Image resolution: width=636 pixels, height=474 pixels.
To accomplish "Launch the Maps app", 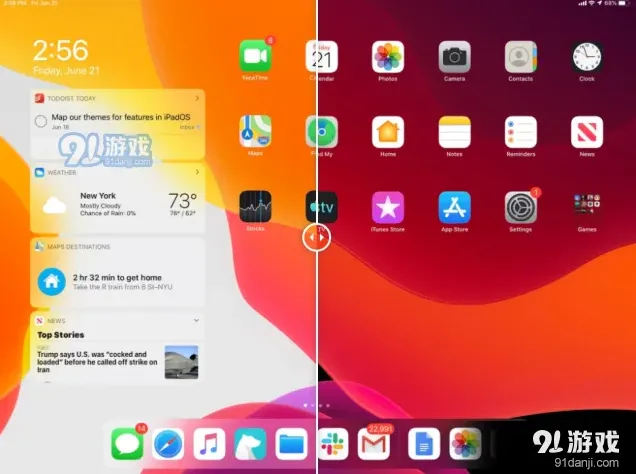I will click(x=255, y=132).
